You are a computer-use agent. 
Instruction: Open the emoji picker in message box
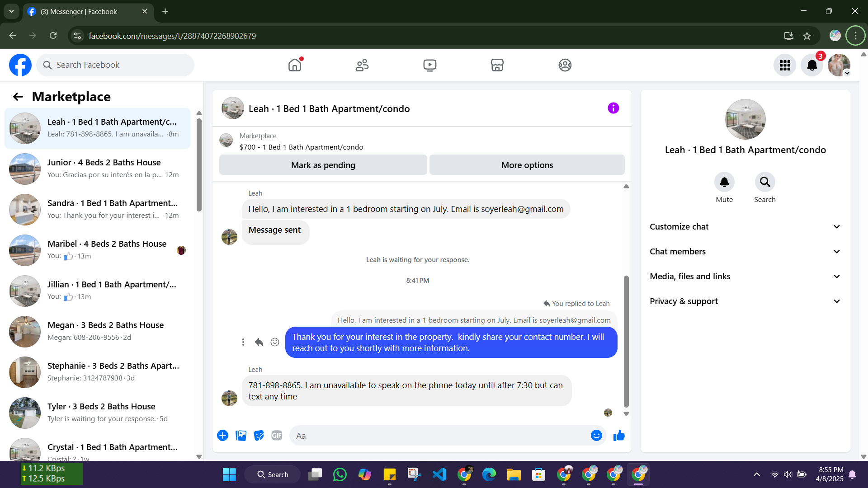[596, 436]
